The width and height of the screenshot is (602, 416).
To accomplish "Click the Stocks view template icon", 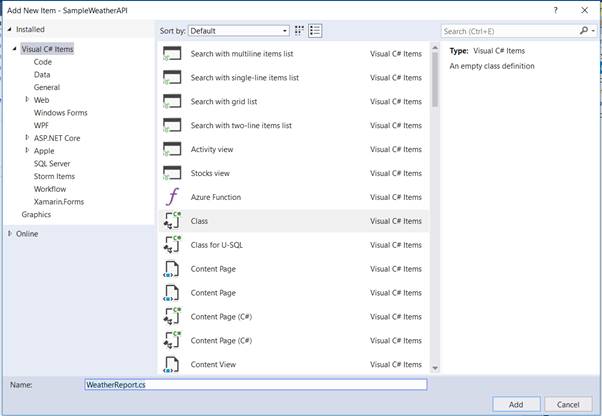I will pos(171,173).
